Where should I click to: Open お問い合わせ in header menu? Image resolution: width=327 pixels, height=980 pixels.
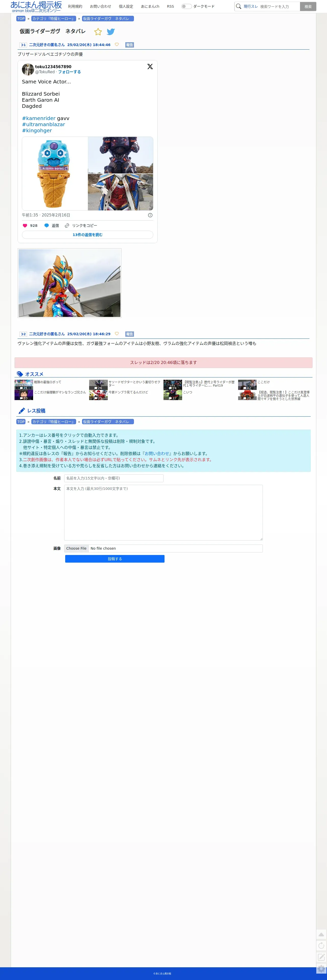[101, 6]
